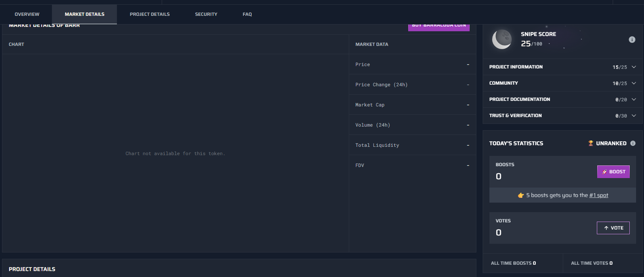Click the "CHART" column header
This screenshot has height=277, width=644.
[x=16, y=44]
